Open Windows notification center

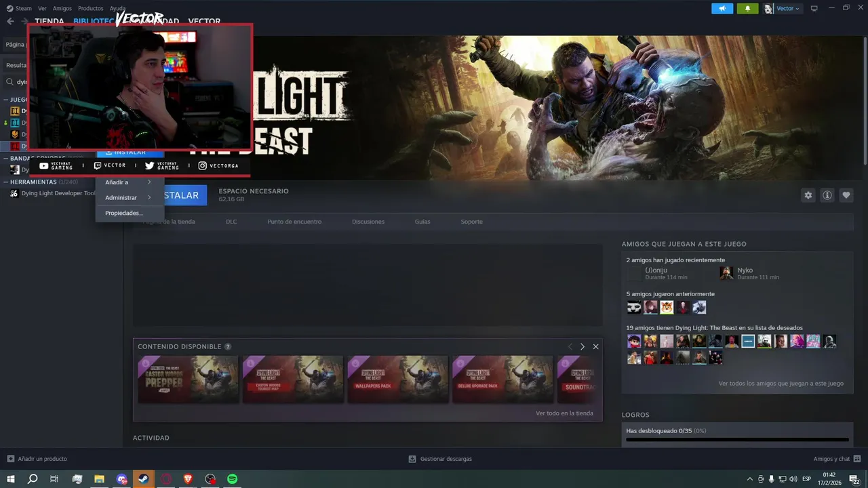pos(854,479)
